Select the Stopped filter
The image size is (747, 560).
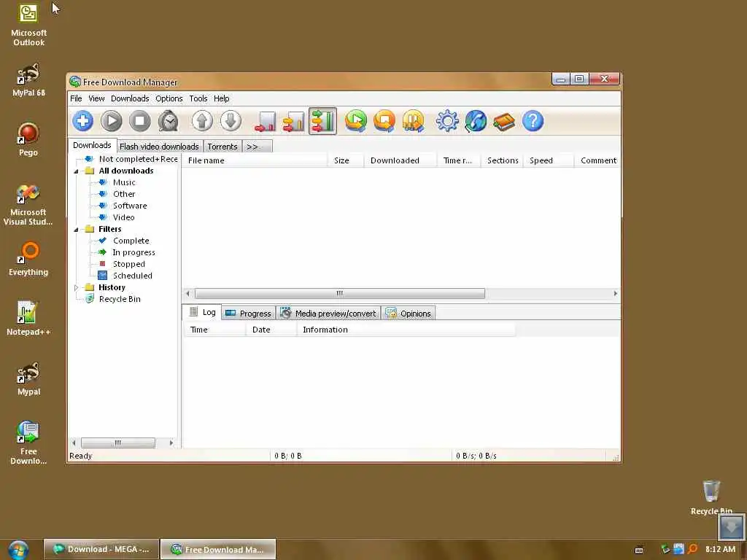(x=128, y=264)
